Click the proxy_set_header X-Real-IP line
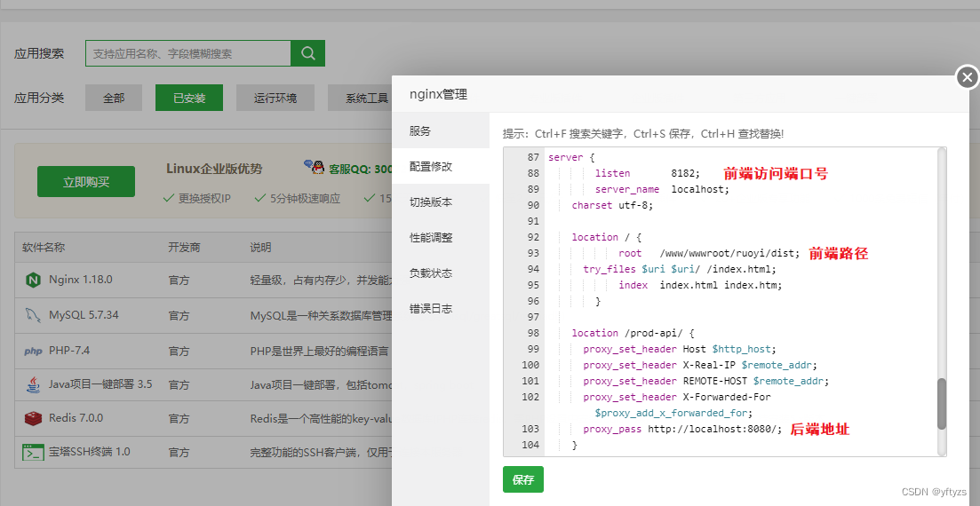 pos(700,365)
